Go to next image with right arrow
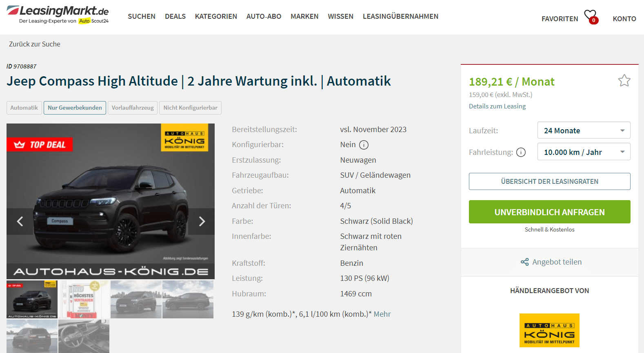The image size is (644, 353). click(202, 221)
